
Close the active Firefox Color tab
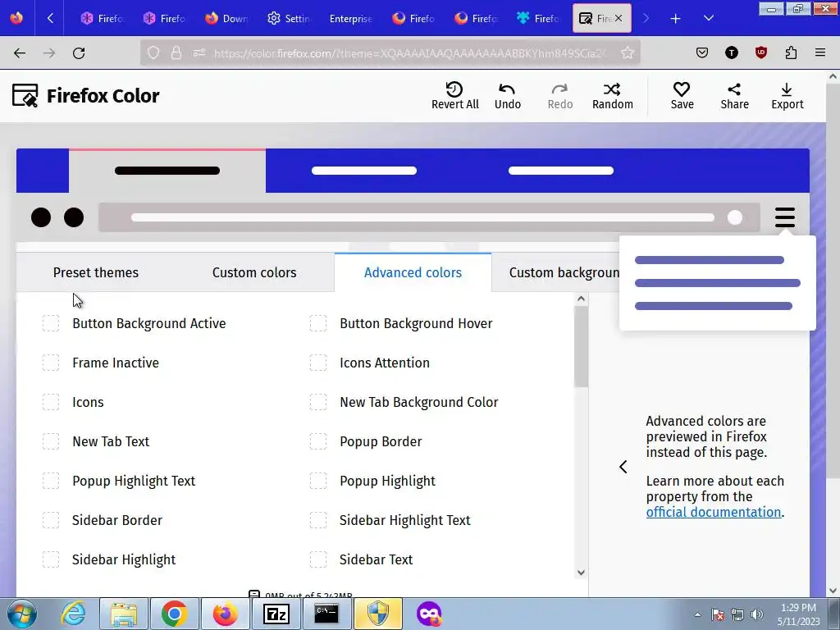(x=619, y=18)
